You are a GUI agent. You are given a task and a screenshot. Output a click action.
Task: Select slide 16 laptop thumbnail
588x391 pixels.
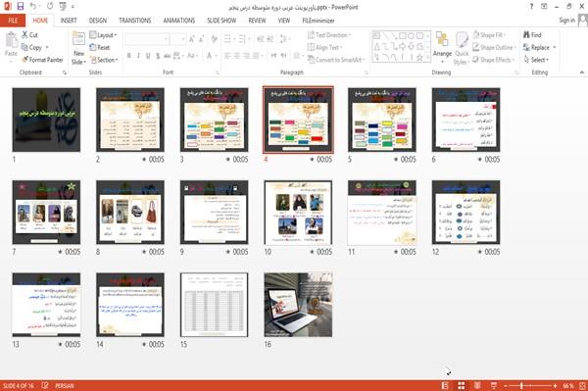pos(298,305)
